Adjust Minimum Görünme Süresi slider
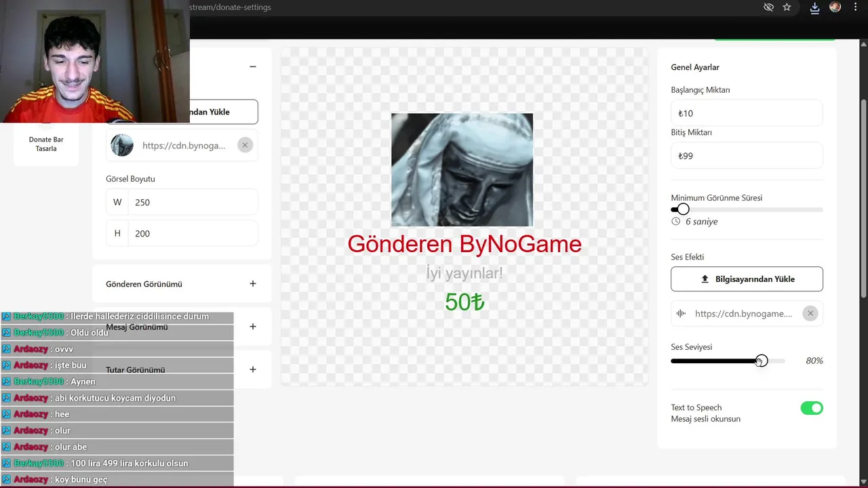868x488 pixels. pos(747,209)
